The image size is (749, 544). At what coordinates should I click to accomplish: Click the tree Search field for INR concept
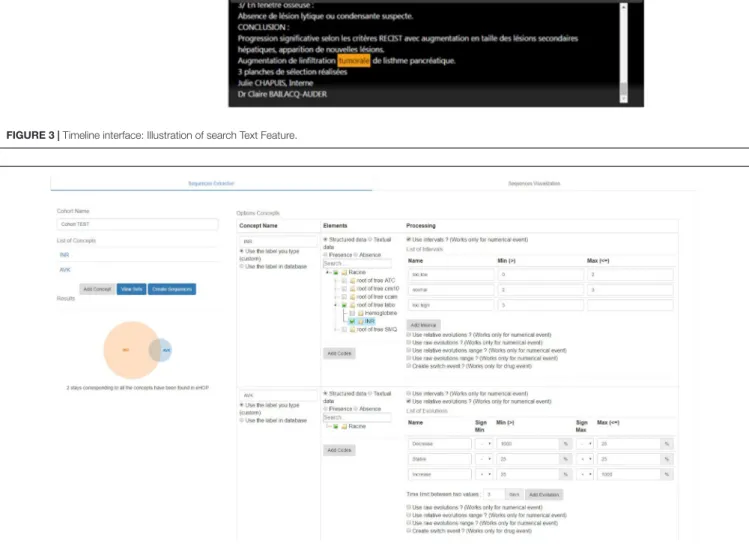(357, 263)
